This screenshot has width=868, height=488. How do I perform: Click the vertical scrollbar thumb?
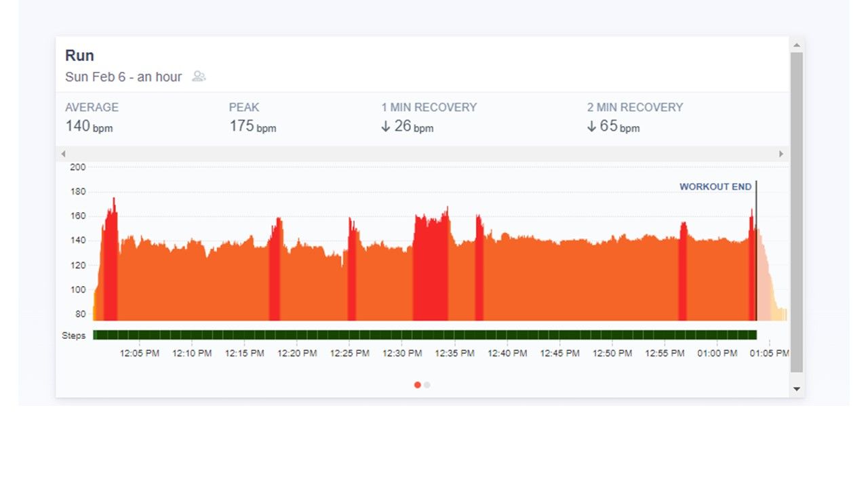point(797,210)
